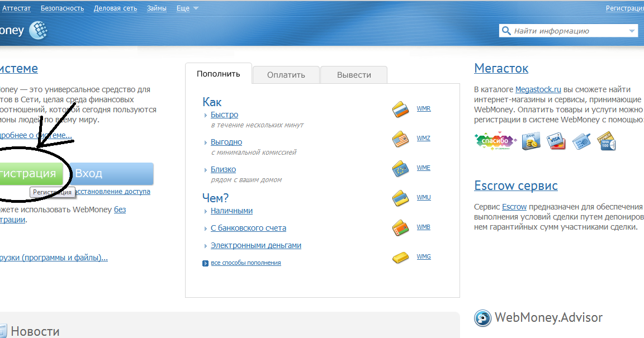Viewport: 644px width, 338px height.
Task: Click the arrow bullet before Близко
Action: coord(205,170)
